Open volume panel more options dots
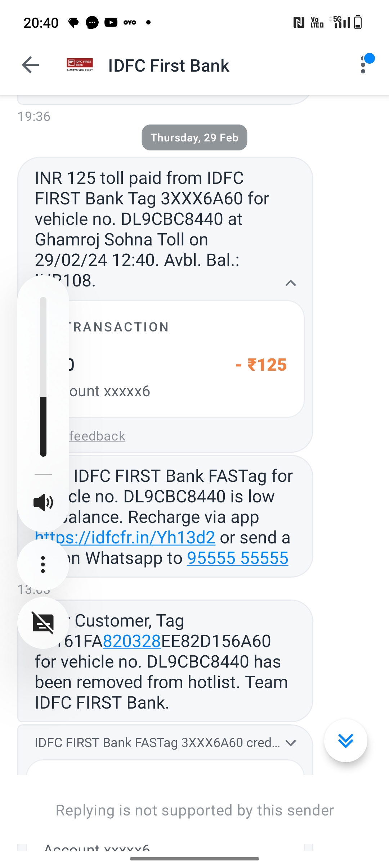Screen dimensions: 389x868 [43, 565]
